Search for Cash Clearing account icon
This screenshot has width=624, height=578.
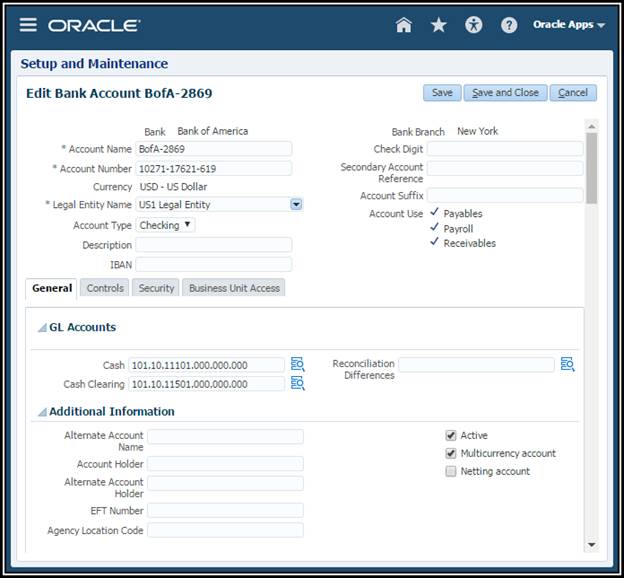point(297,383)
